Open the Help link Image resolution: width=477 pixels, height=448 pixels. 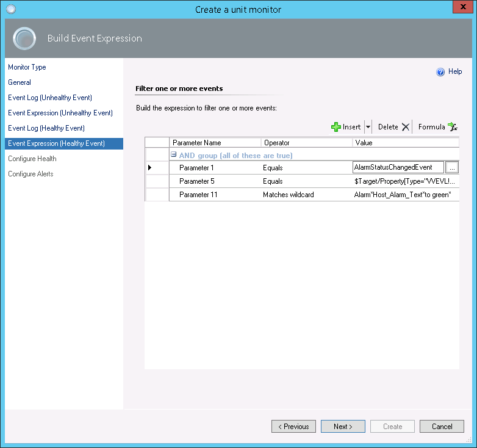pyautogui.click(x=455, y=71)
